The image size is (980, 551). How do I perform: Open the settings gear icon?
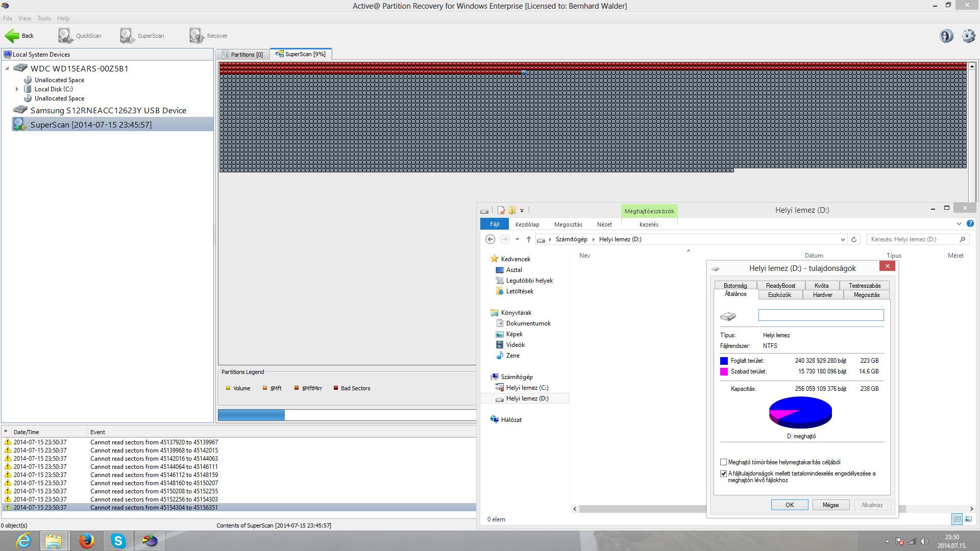(x=968, y=36)
